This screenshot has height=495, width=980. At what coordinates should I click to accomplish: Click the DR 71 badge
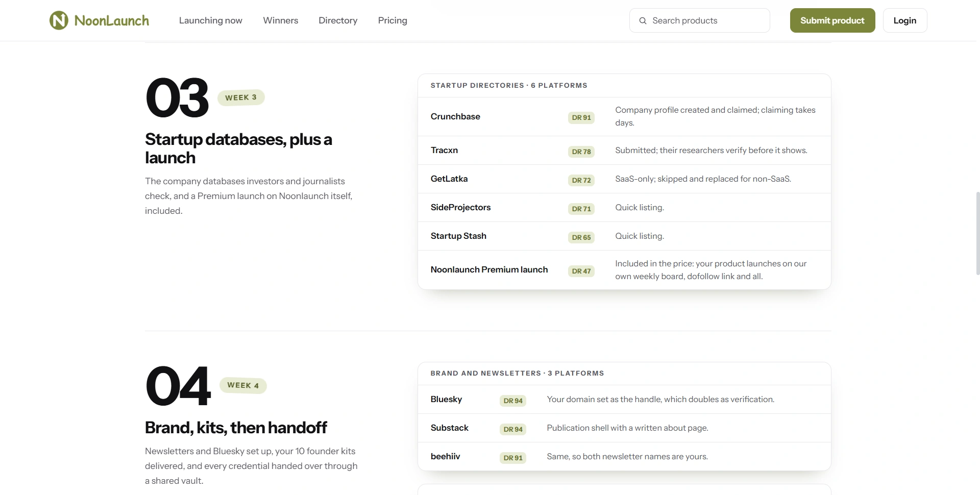[x=581, y=209]
